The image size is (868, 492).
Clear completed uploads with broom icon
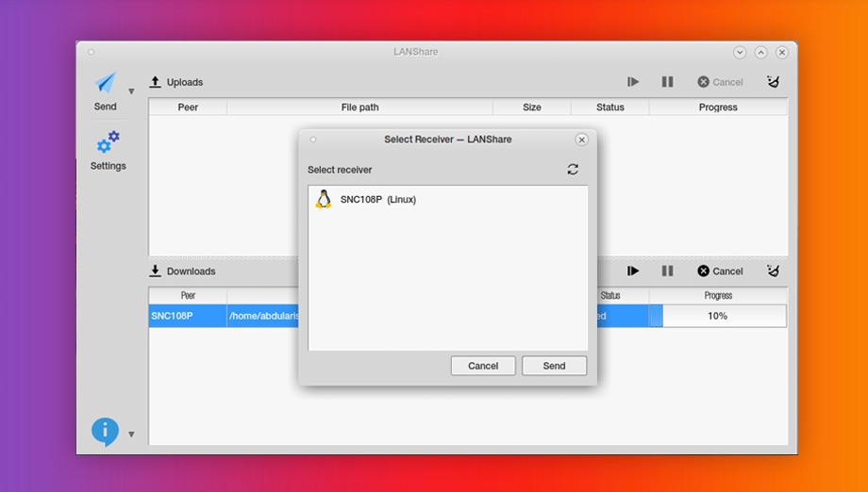[774, 82]
